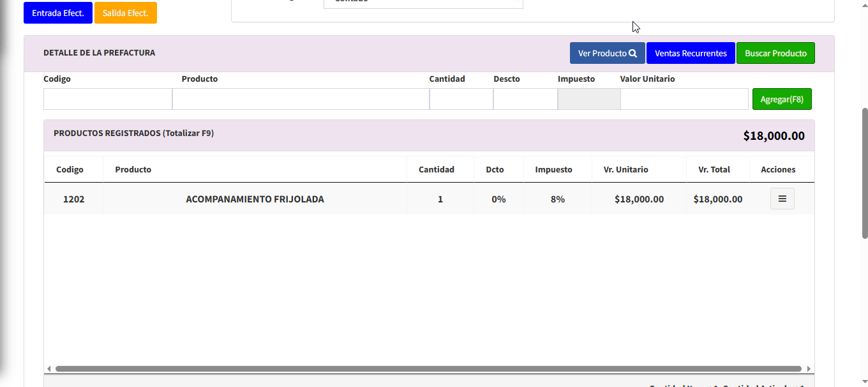Image resolution: width=868 pixels, height=387 pixels.
Task: Focus the Codigo input field
Action: click(x=107, y=99)
